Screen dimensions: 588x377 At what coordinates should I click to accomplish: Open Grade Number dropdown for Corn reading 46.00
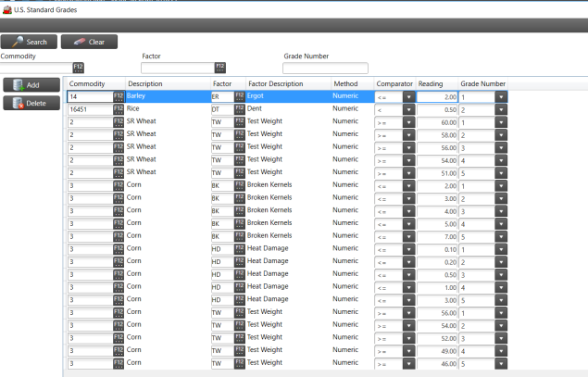point(500,365)
